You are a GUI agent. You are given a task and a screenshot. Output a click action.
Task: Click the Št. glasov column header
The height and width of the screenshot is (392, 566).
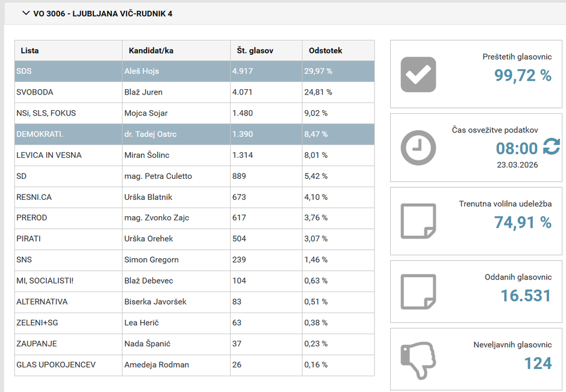tap(252, 51)
